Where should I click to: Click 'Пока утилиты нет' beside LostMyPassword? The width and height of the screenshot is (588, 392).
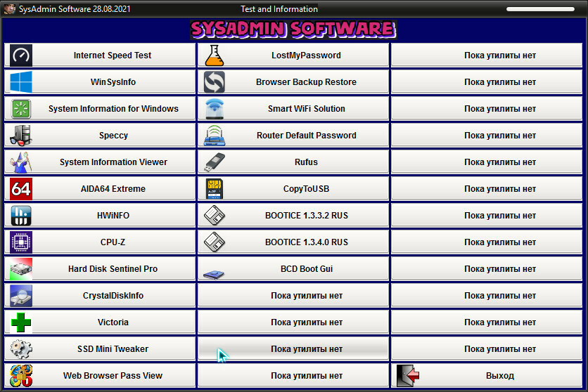coord(487,55)
